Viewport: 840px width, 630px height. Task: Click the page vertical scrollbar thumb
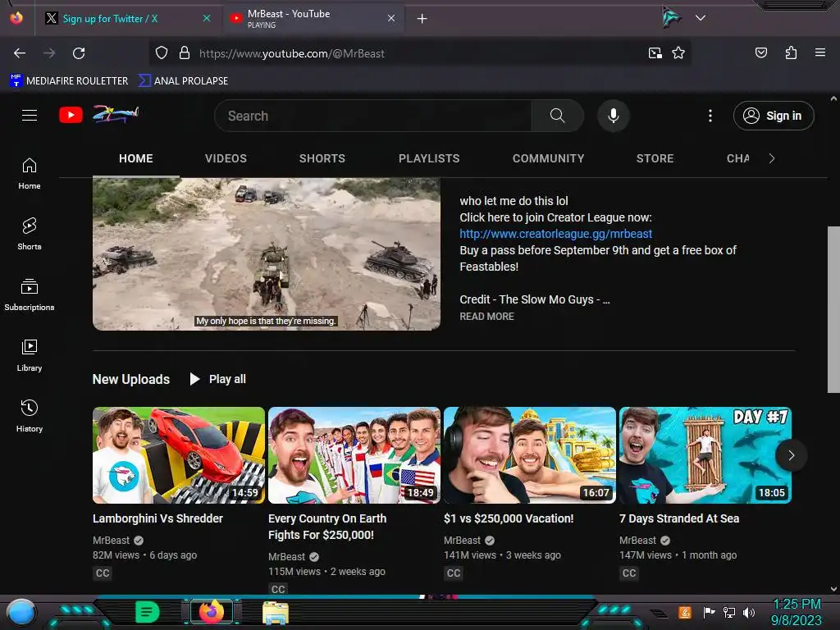coord(833,309)
